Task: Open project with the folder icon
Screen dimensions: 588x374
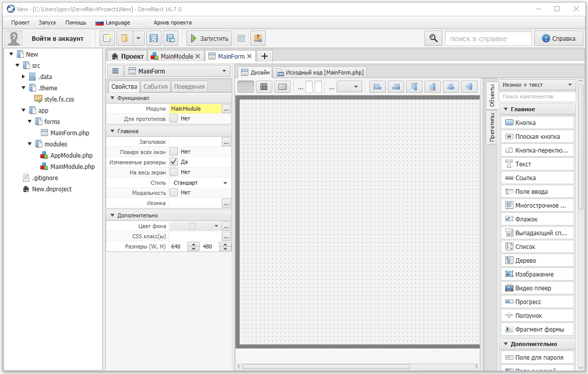Action: 125,38
